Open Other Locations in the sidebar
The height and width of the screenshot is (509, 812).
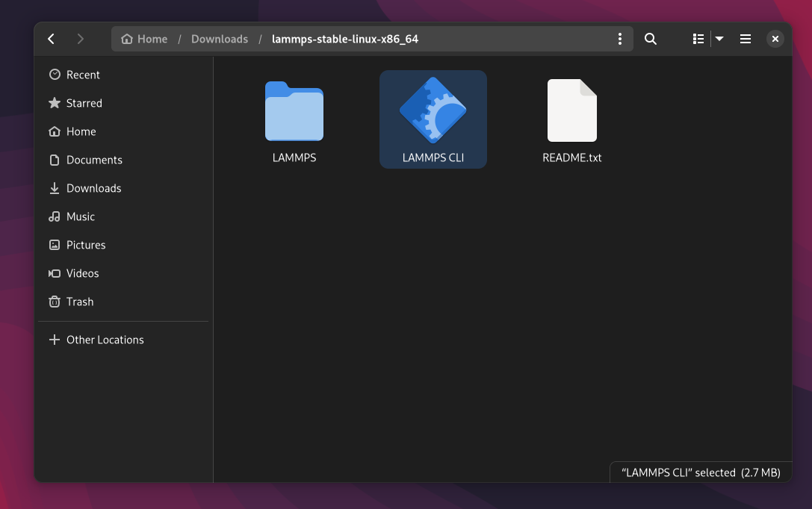(x=124, y=340)
